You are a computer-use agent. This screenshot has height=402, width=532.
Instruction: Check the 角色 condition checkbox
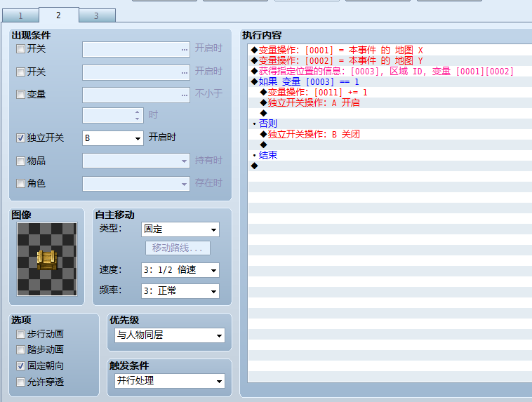[20, 184]
